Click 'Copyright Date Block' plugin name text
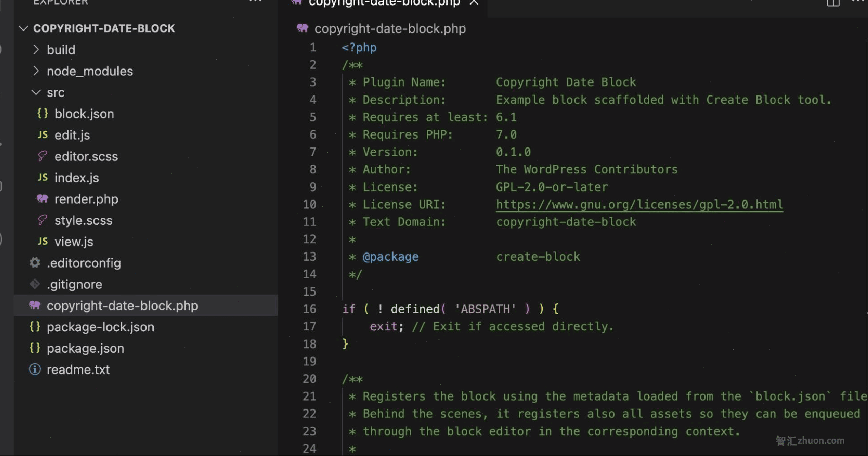The width and height of the screenshot is (868, 456). click(566, 82)
